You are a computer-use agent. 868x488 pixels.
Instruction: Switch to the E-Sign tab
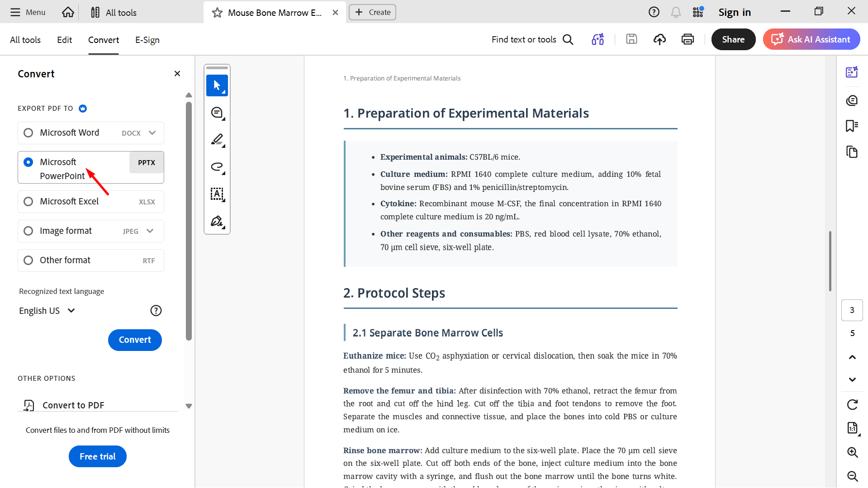coord(147,40)
